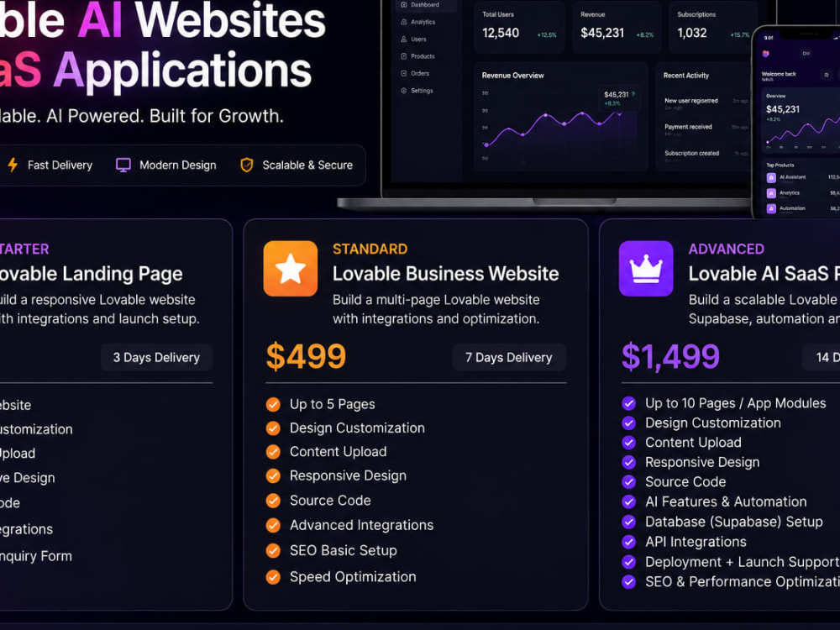Viewport: 840px width, 630px height.
Task: Click the Payment received activity row
Action: pyautogui.click(x=706, y=129)
